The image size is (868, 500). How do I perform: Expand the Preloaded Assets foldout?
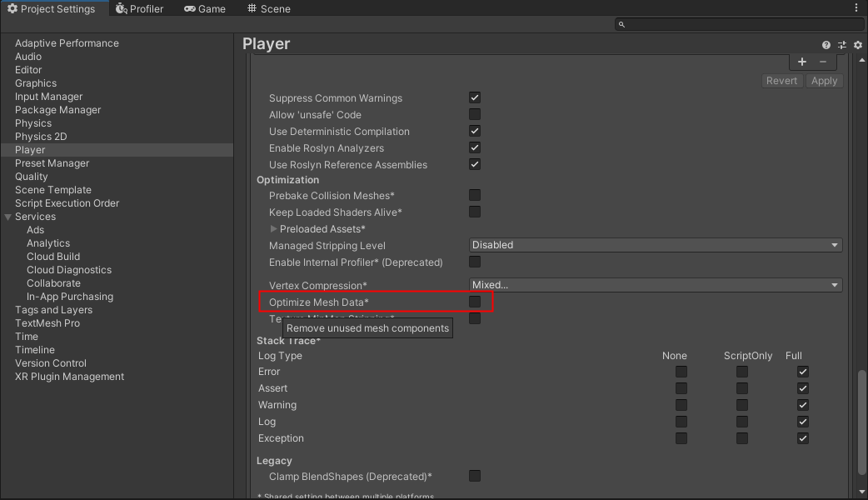[273, 229]
